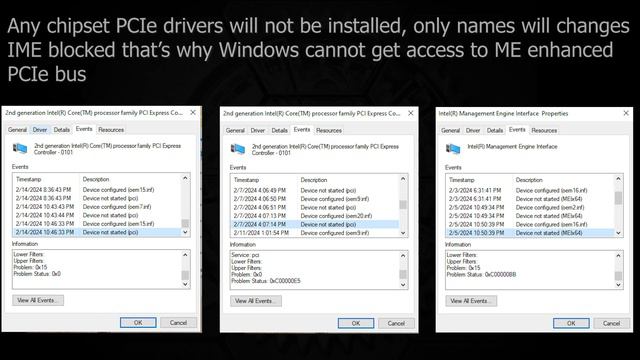
Task: Select event 2/7/2024 4:06:50 PM Device configured (oem9.inf)
Action: (x=315, y=199)
